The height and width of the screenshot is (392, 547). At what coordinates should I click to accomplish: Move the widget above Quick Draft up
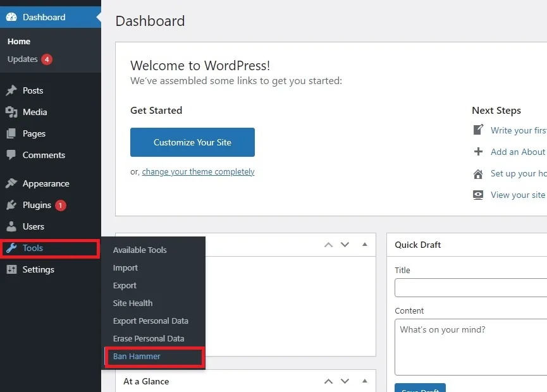(x=328, y=245)
